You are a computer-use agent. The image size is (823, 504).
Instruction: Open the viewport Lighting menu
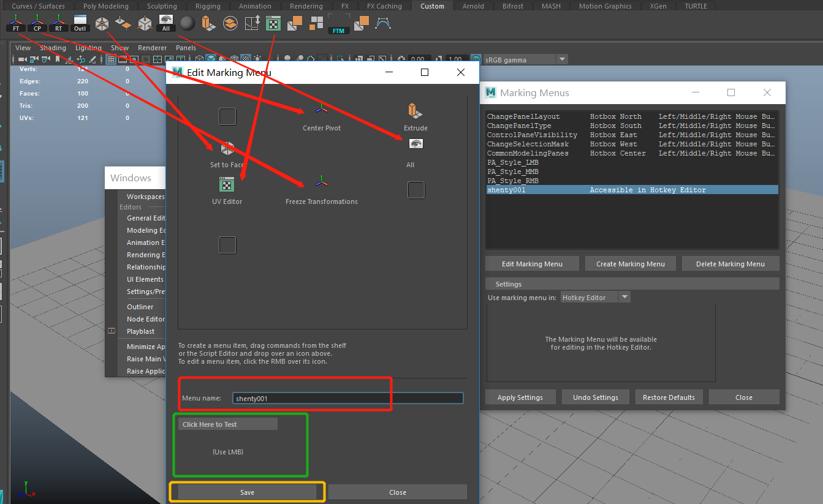click(88, 48)
